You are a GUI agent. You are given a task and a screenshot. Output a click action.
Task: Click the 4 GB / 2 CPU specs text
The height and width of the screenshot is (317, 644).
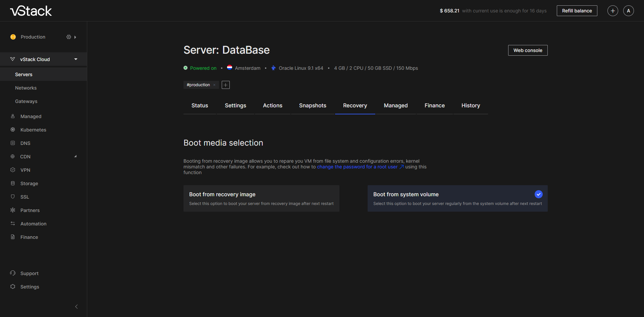[376, 68]
